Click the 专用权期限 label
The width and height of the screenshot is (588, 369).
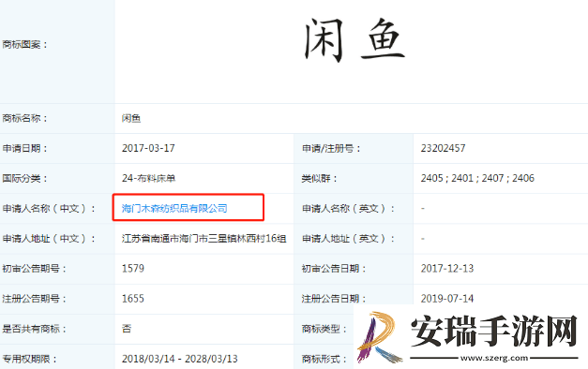pos(30,359)
